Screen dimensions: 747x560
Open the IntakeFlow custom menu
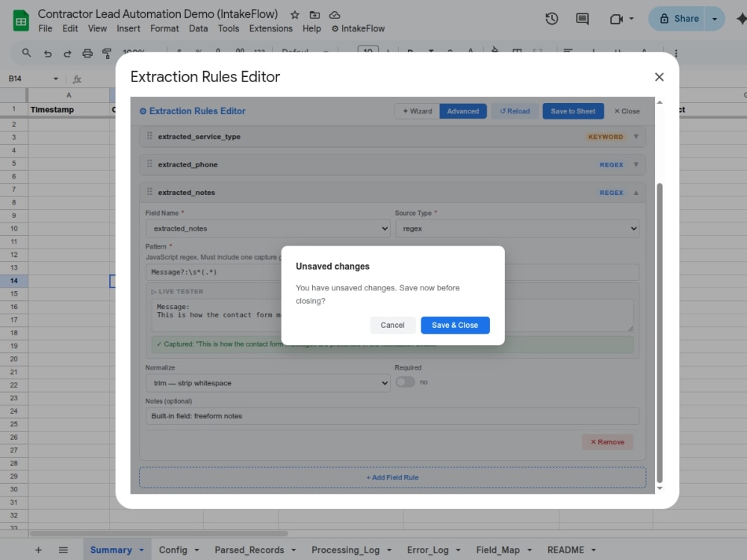358,28
